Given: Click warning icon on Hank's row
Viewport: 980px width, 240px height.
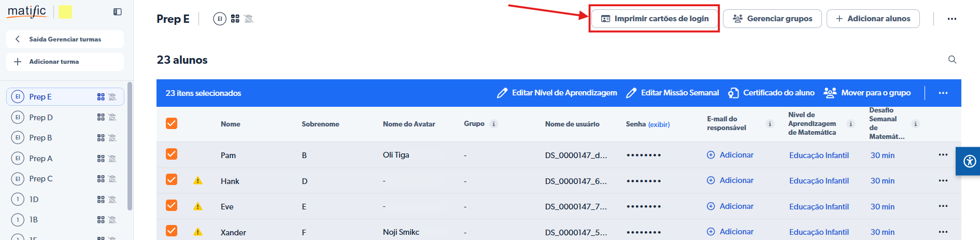Looking at the screenshot, I should [197, 181].
